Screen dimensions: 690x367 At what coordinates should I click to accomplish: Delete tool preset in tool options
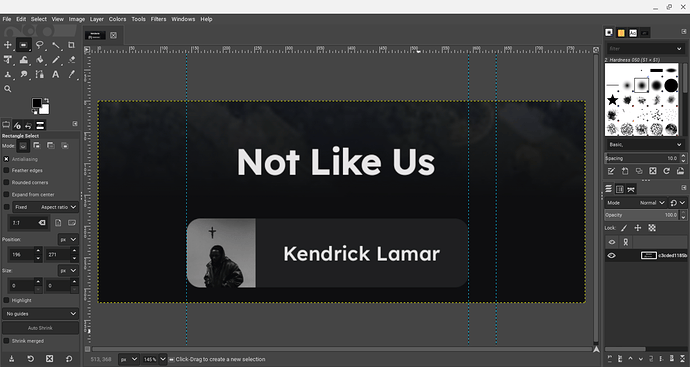tap(50, 359)
